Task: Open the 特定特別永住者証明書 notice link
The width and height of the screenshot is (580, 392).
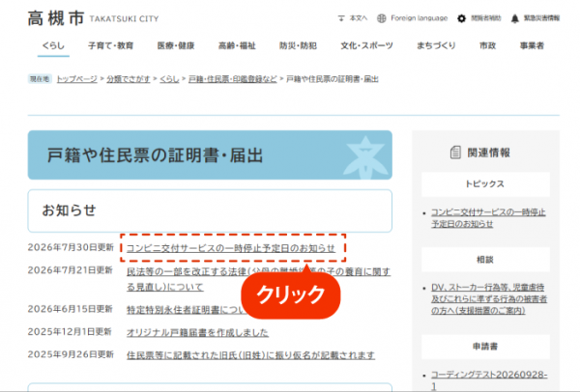Action: click(x=185, y=310)
